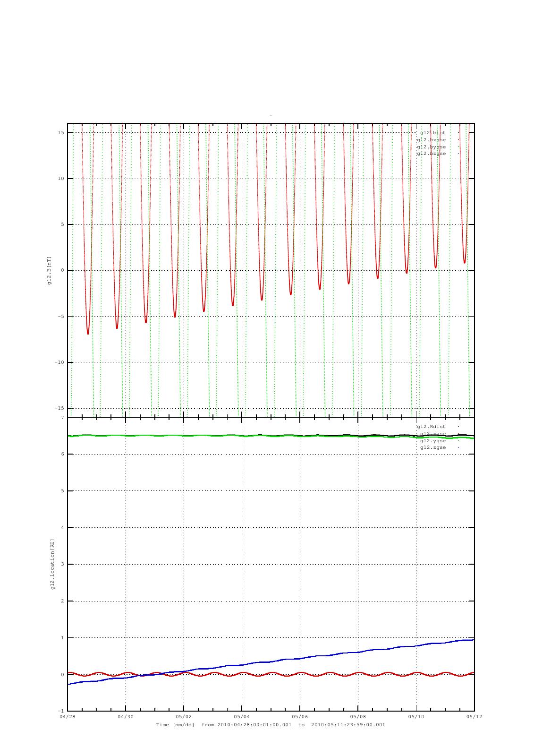Click the 05/08 date tick label
This screenshot has height=756, width=534.
[x=358, y=717]
